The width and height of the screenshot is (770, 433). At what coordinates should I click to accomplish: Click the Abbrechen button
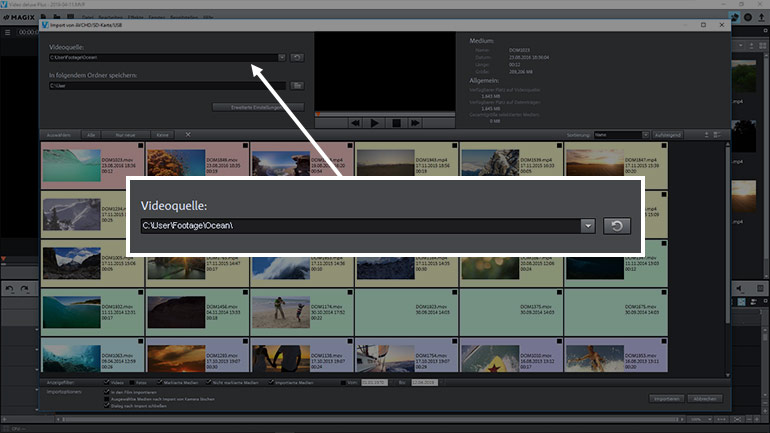(705, 399)
